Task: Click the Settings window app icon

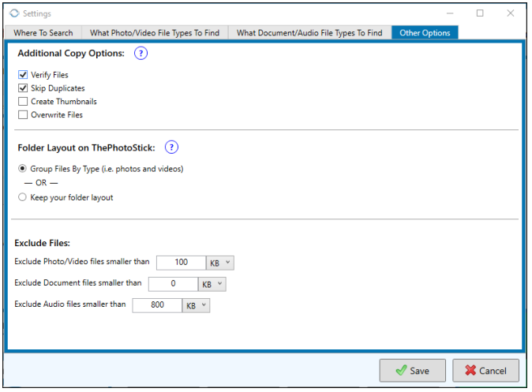Action: [14, 13]
